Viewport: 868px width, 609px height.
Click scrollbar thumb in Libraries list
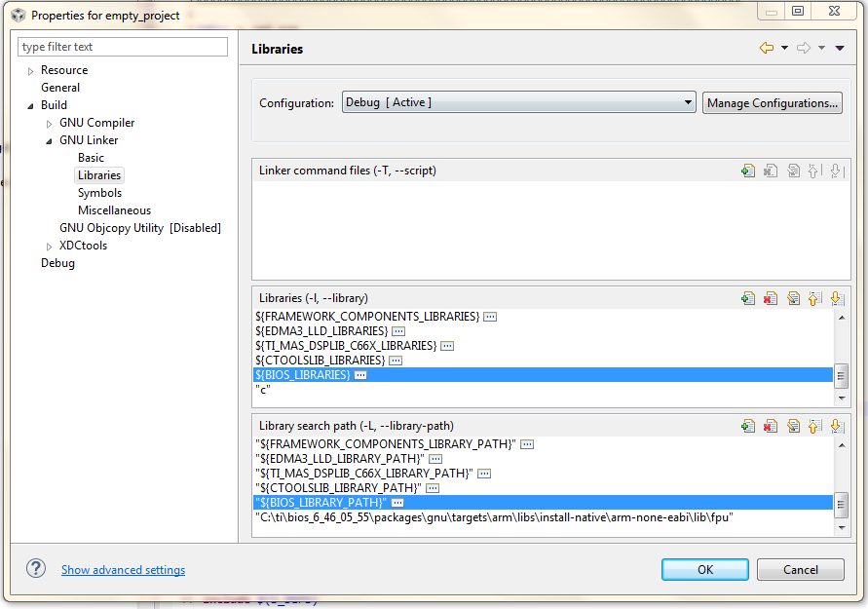[842, 376]
